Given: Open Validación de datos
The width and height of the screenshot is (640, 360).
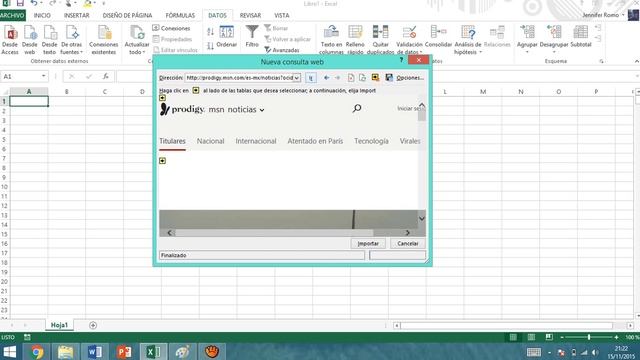Looking at the screenshot, I should click(x=409, y=40).
